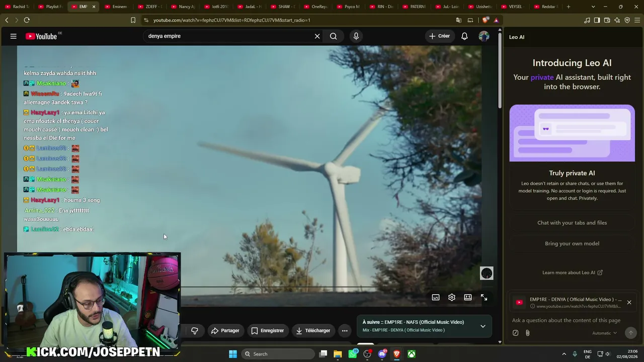Go to the YouTube home logo

point(41,36)
